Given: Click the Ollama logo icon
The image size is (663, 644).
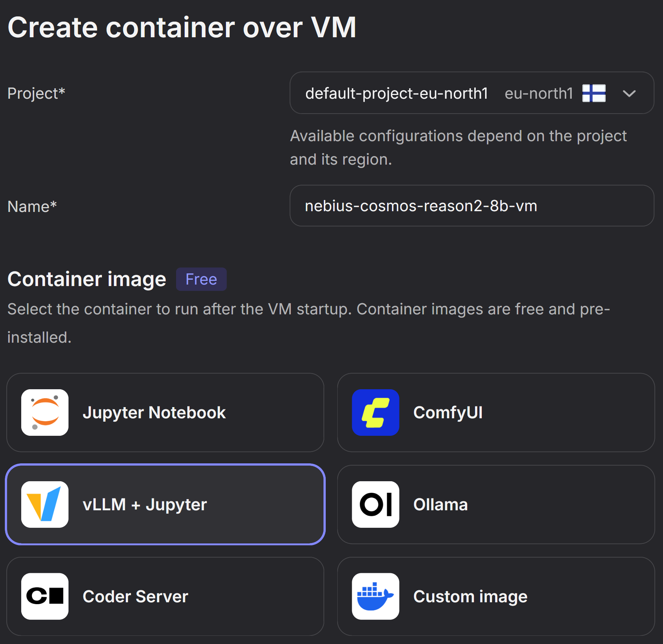Looking at the screenshot, I should [x=375, y=504].
